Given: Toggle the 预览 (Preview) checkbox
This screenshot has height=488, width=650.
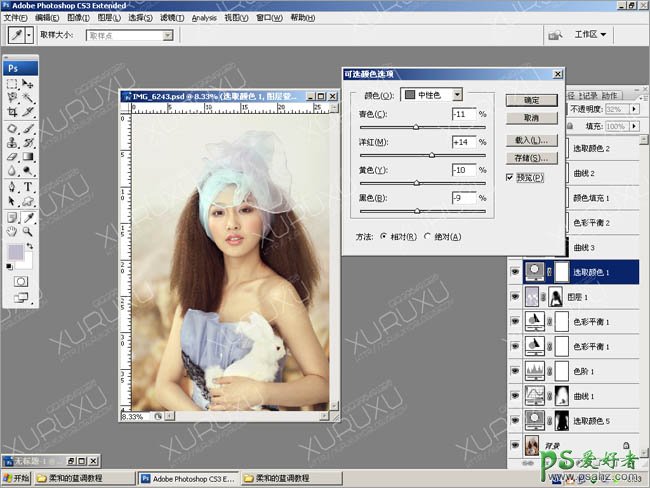Looking at the screenshot, I should coord(511,178).
